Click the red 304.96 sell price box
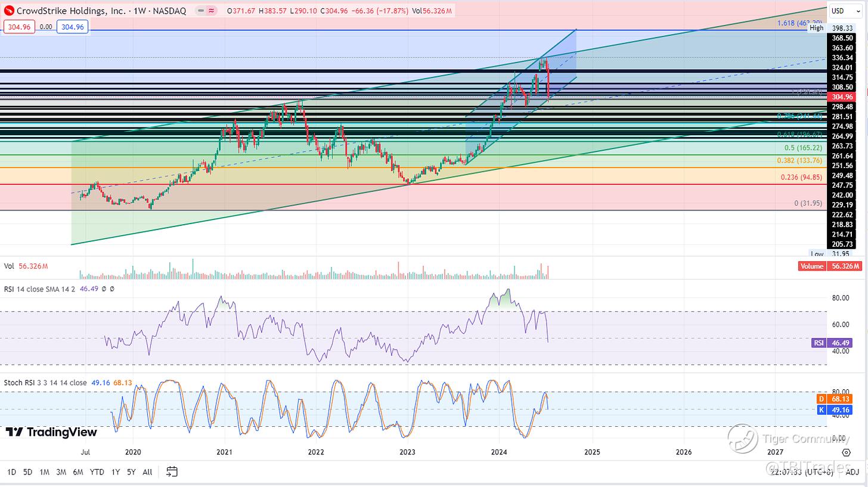 pyautogui.click(x=20, y=26)
